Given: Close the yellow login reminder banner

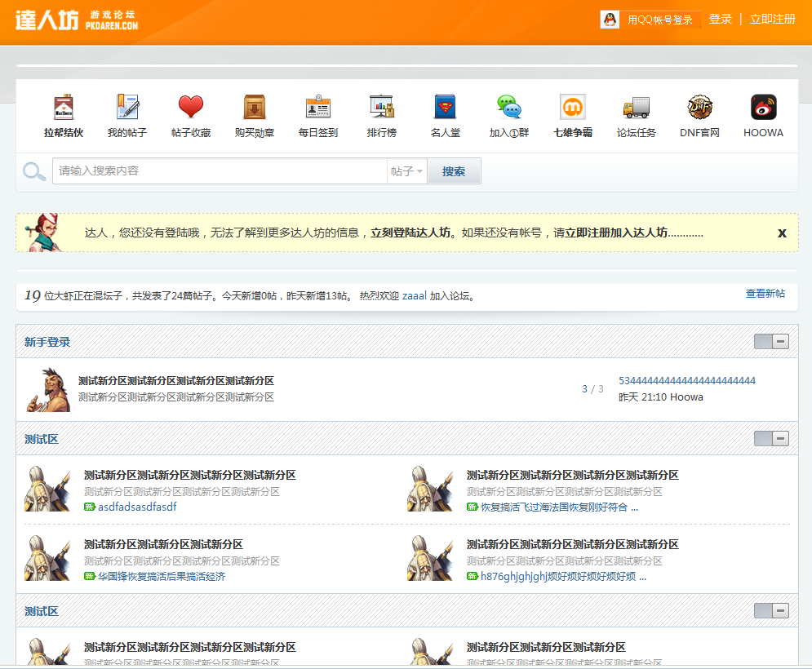Looking at the screenshot, I should coord(782,233).
